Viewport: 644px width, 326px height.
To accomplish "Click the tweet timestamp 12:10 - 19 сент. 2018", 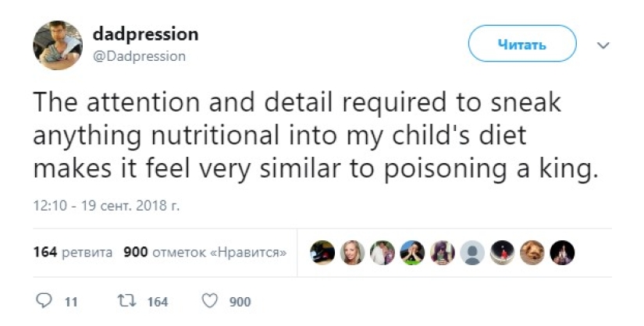I will [x=108, y=207].
